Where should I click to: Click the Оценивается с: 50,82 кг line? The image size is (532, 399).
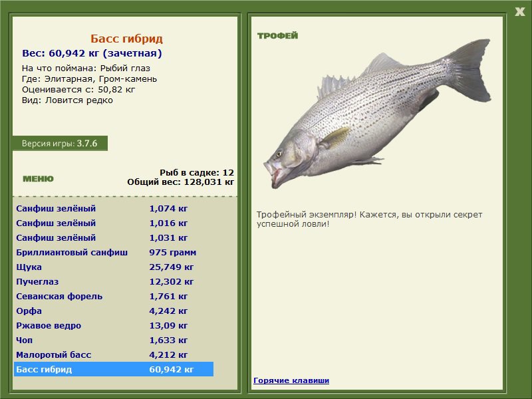pos(78,90)
